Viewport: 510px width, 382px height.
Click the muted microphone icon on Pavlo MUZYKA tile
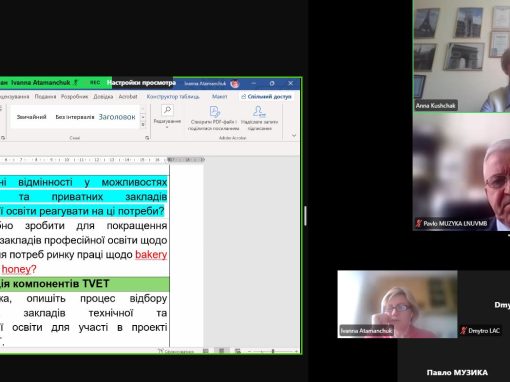tap(418, 223)
